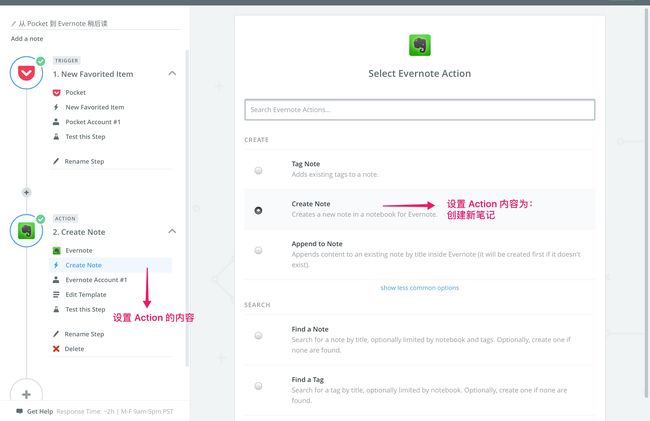Click pencil icon next to action Rename Step
650x421 pixels.
[56, 334]
